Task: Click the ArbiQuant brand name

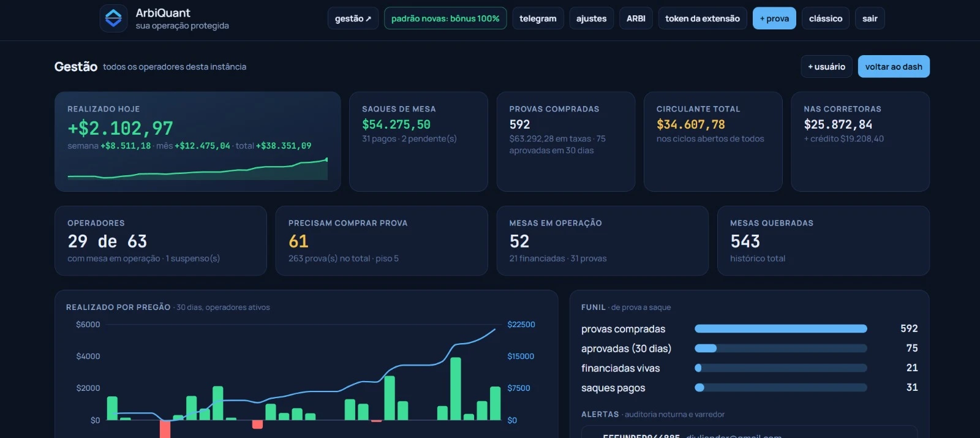Action: 163,13
